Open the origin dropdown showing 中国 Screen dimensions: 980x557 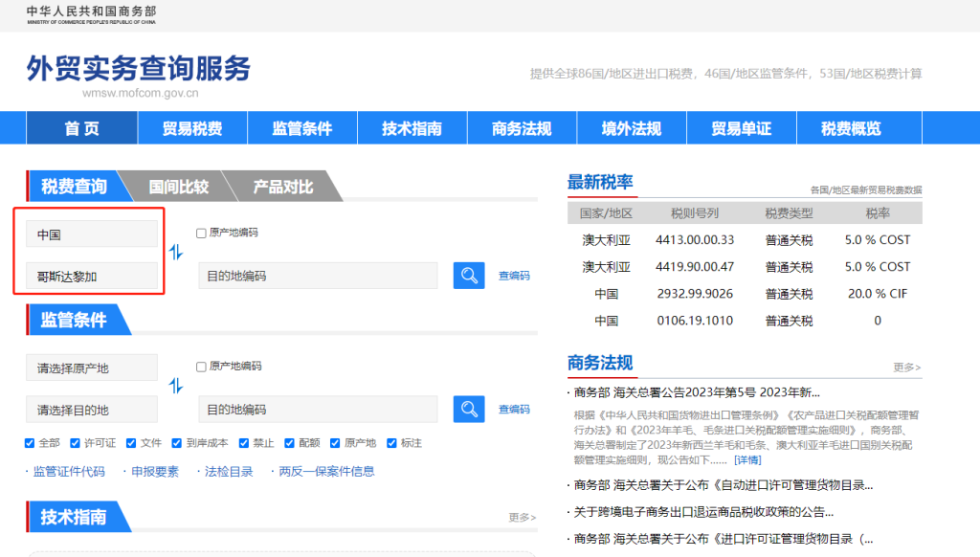point(92,234)
